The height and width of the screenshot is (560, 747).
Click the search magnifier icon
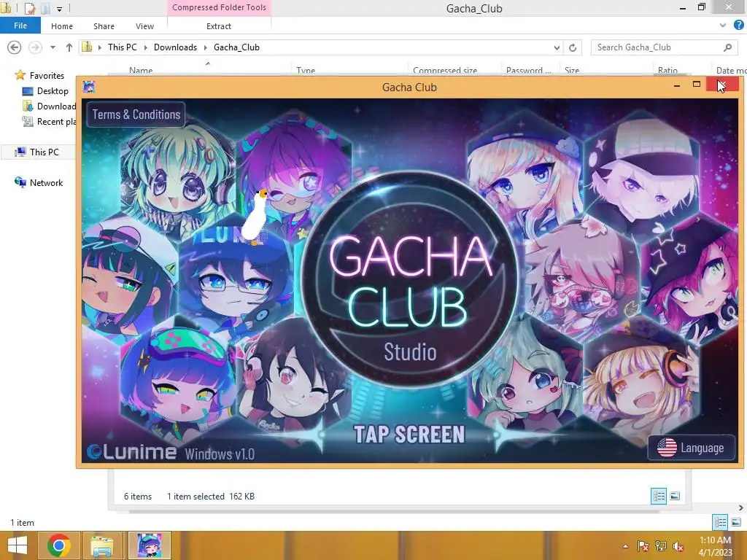tap(727, 47)
